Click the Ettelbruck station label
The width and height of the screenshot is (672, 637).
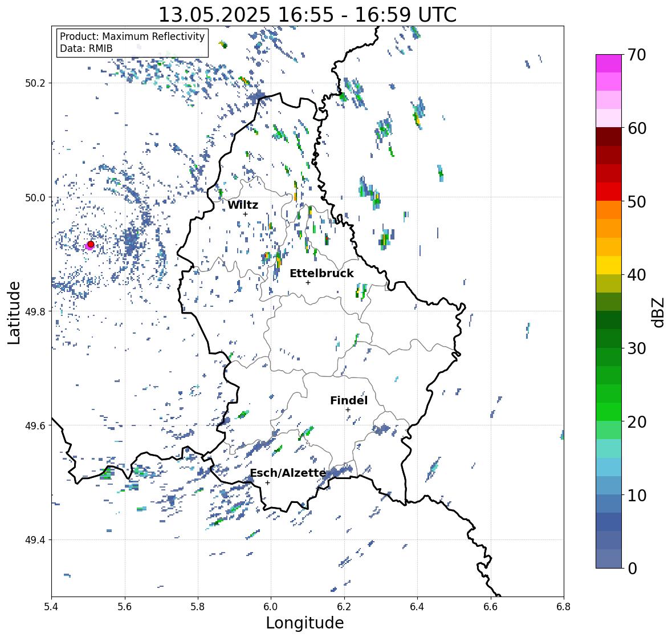(x=321, y=273)
